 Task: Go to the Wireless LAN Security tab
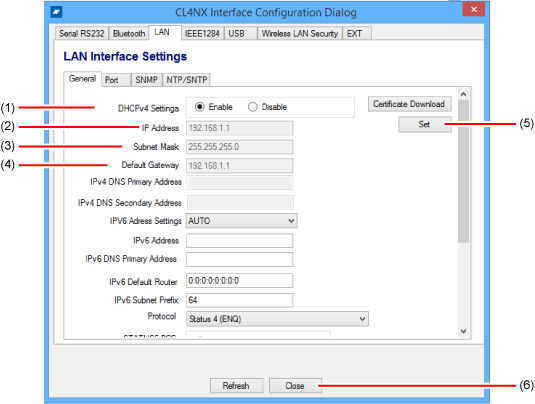pos(300,33)
